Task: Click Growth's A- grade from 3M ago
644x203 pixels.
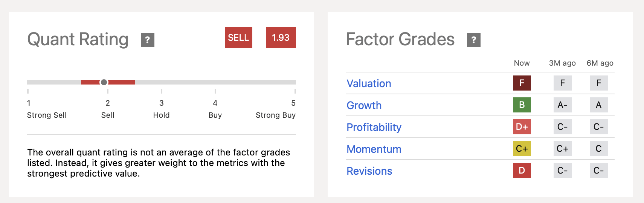Action: coord(562,105)
